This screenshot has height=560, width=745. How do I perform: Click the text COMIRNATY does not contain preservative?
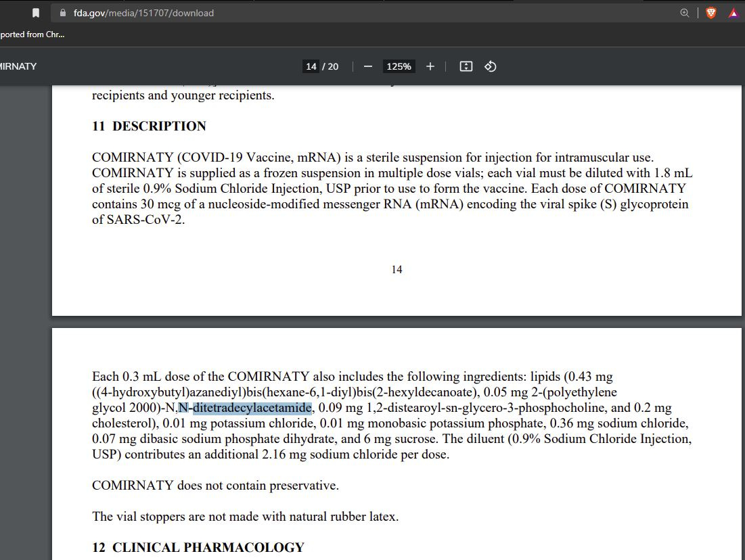pyautogui.click(x=215, y=486)
